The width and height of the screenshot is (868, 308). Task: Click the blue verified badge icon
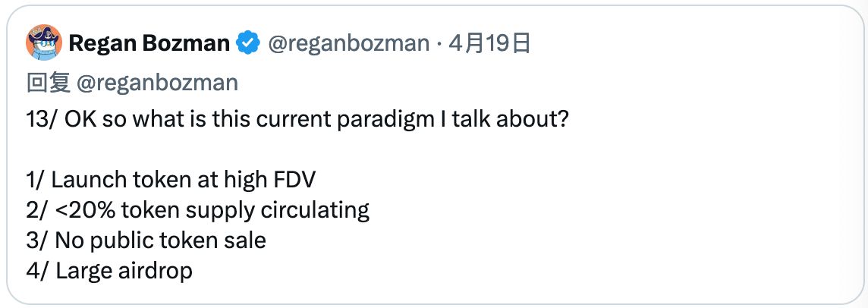(x=248, y=44)
